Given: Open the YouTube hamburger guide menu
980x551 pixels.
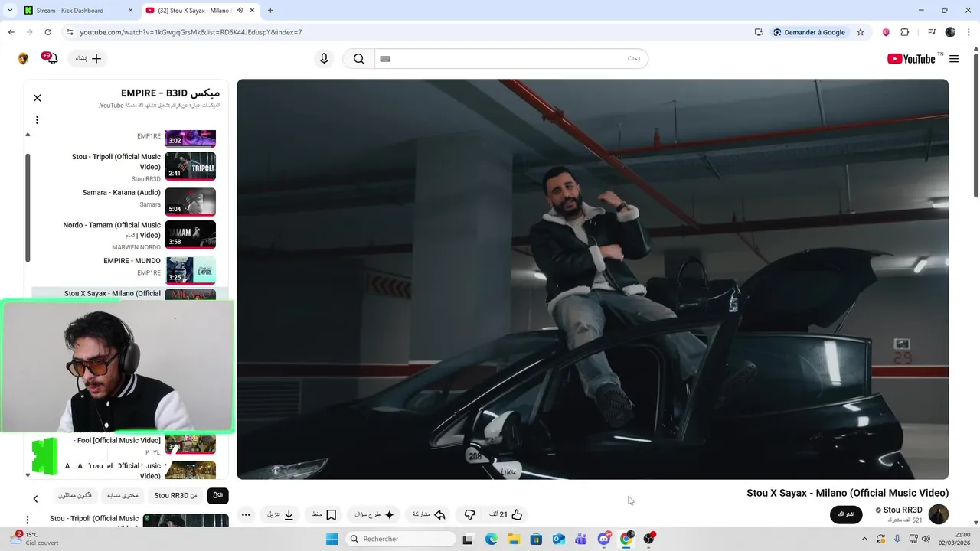Looking at the screenshot, I should tap(954, 59).
